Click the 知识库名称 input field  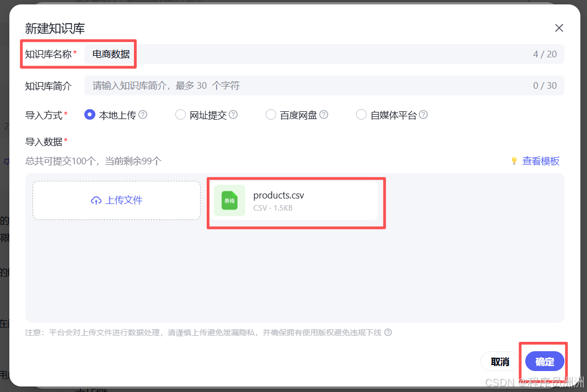tap(324, 54)
